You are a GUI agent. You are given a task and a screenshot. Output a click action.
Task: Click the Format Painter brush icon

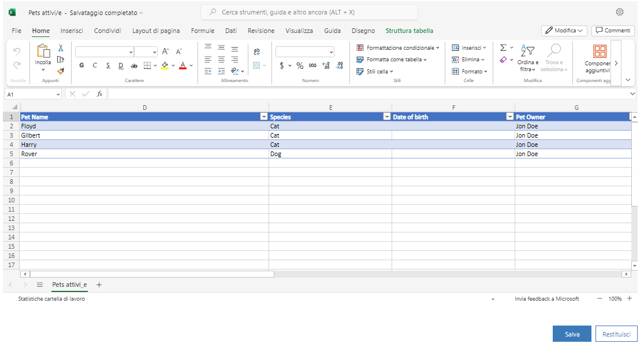pos(61,71)
